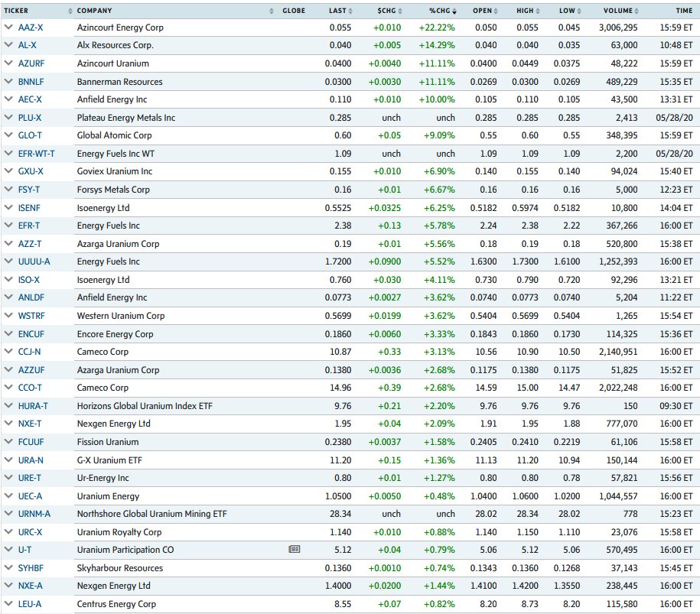Select company name Encore Energy Corp
The image size is (700, 614).
[115, 334]
